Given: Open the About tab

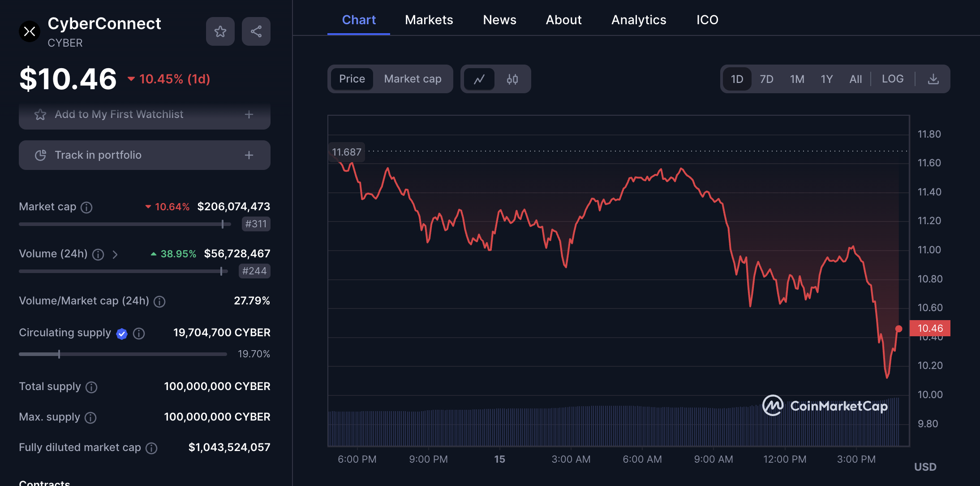Looking at the screenshot, I should click(563, 20).
